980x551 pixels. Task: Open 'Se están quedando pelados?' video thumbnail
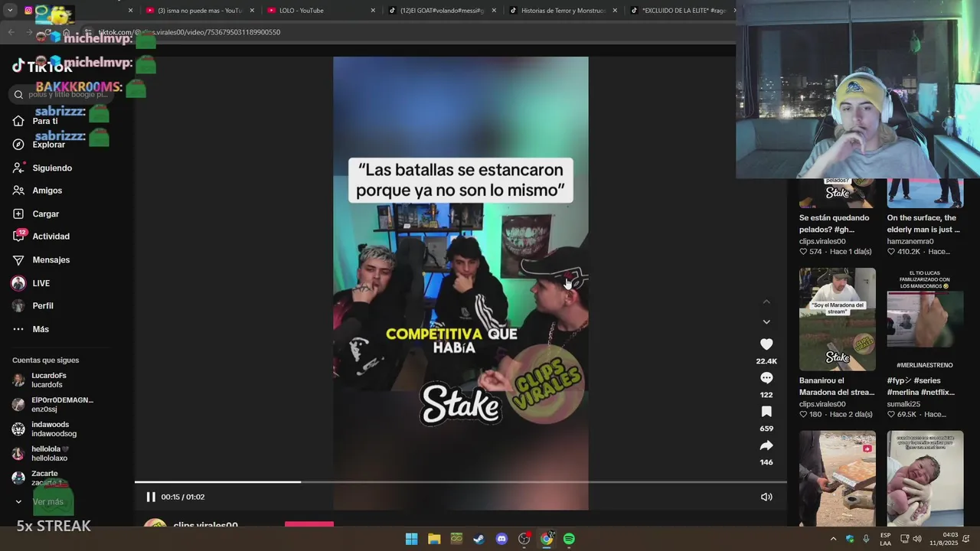[x=838, y=193]
